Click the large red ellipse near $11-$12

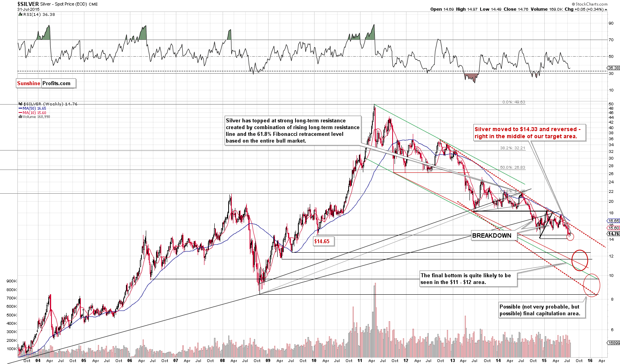(580, 260)
